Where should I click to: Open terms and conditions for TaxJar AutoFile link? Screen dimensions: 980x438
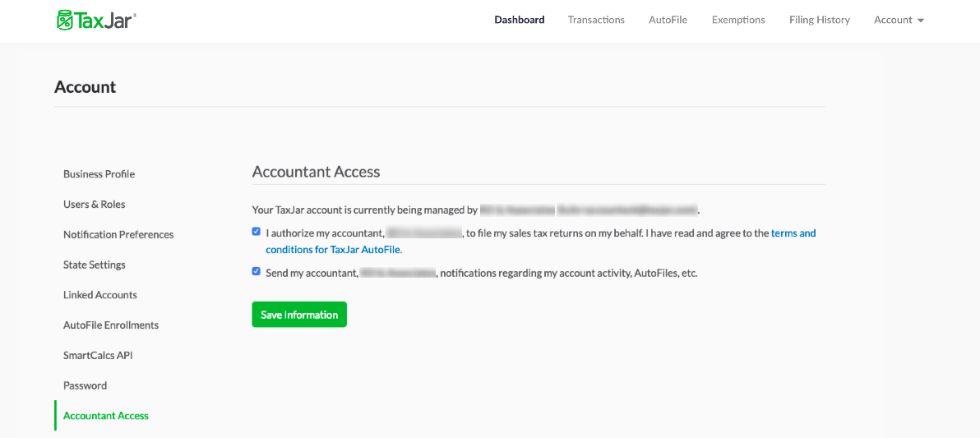coord(541,241)
